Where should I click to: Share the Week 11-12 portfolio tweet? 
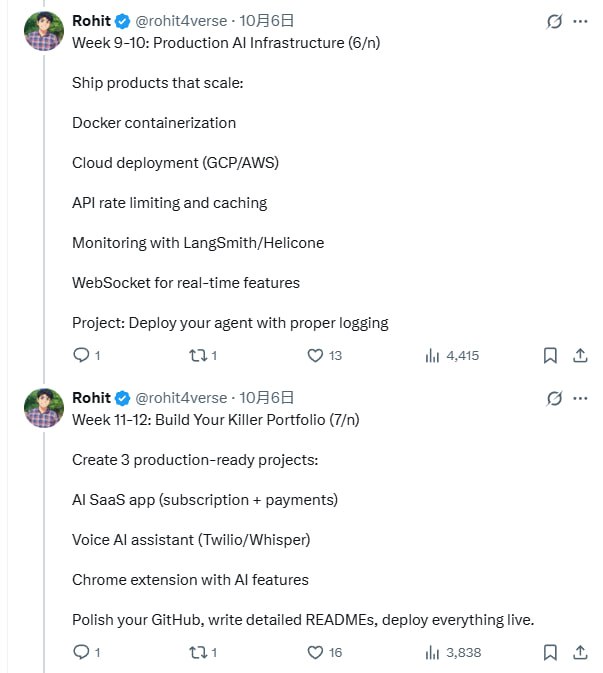pyautogui.click(x=580, y=652)
